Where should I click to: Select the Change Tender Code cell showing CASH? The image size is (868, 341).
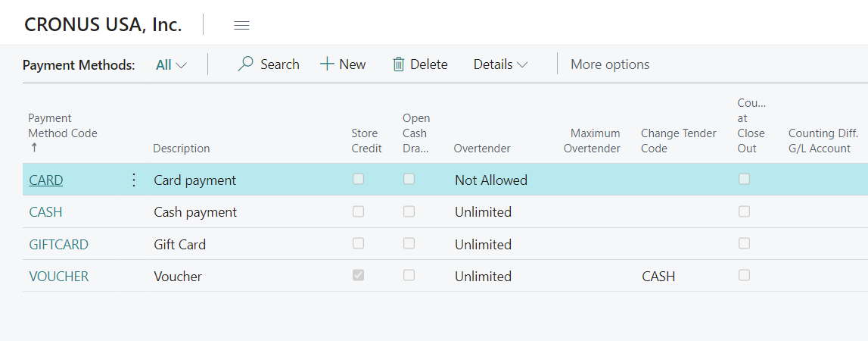(x=658, y=277)
